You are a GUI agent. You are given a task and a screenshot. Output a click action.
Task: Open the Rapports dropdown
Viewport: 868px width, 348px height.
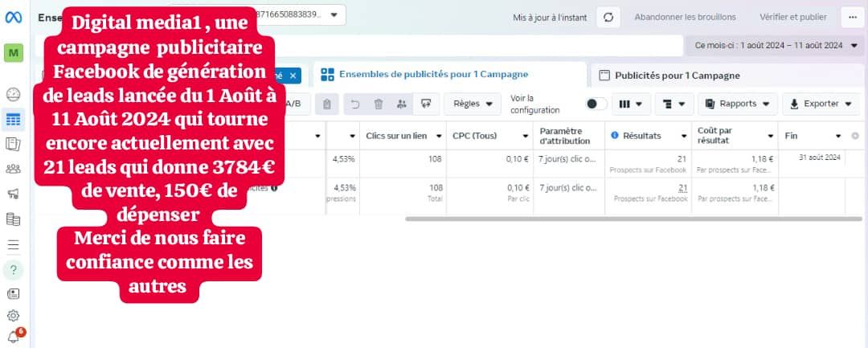[738, 104]
